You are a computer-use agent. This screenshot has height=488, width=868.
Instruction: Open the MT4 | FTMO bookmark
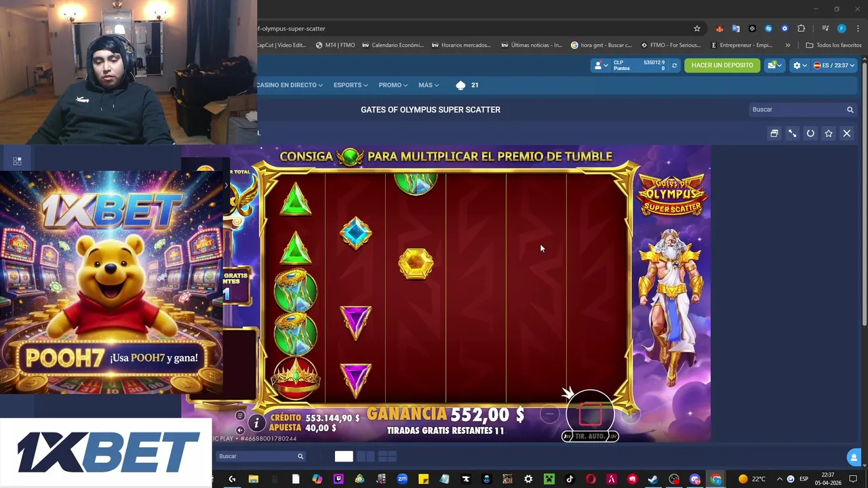(336, 45)
